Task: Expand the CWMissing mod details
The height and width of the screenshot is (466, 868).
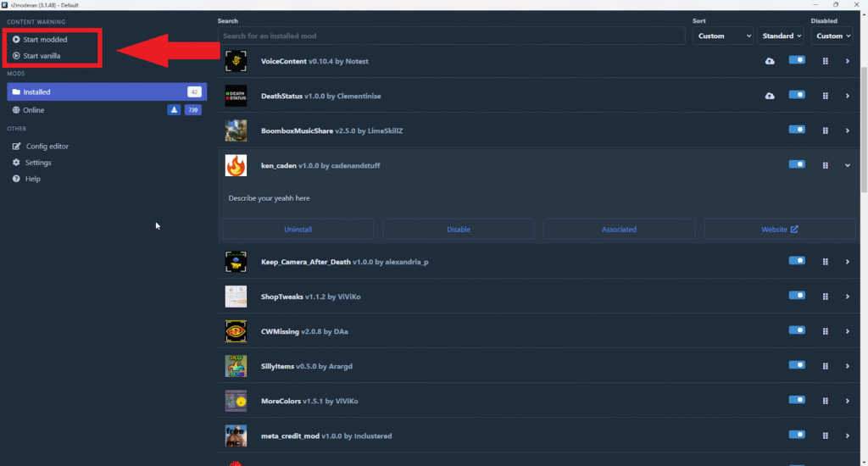Action: 848,331
